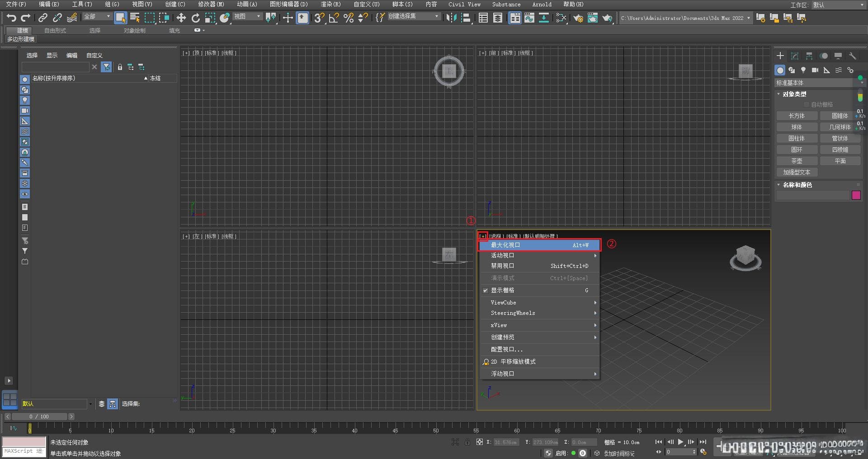Select the Move tool
This screenshot has width=868, height=459.
click(x=181, y=18)
